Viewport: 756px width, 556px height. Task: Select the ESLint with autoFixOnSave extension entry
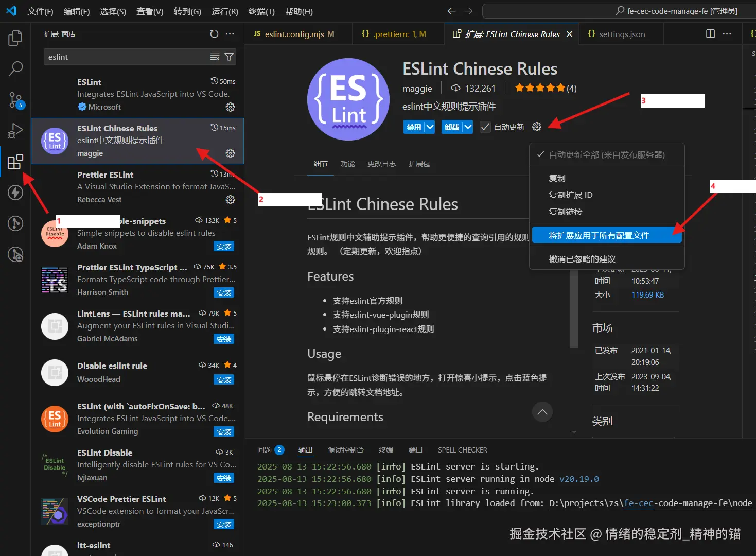pyautogui.click(x=137, y=419)
